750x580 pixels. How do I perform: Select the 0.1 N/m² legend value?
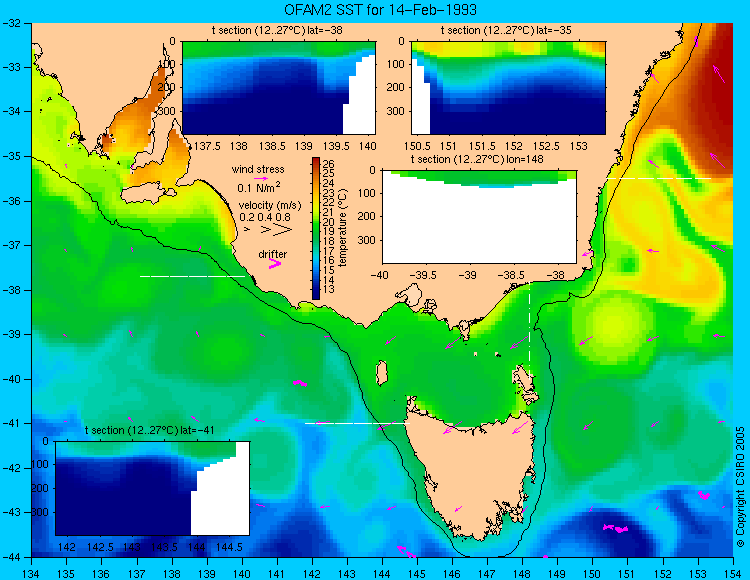(259, 187)
